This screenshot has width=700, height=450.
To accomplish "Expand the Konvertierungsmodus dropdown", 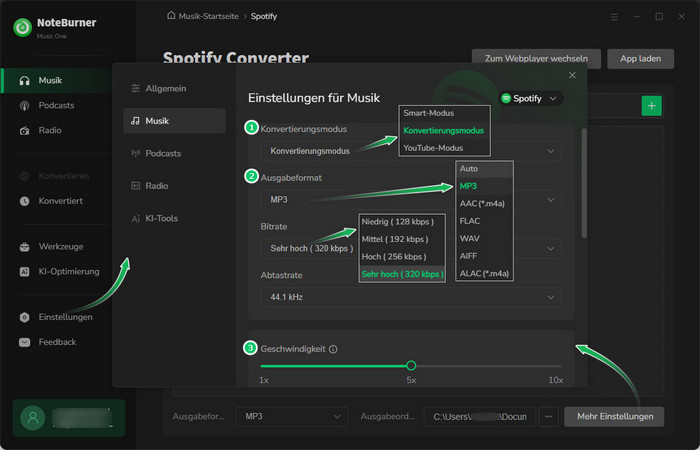I will pyautogui.click(x=411, y=151).
